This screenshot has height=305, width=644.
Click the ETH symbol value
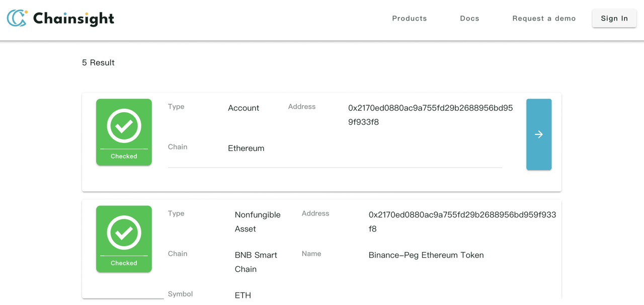243,295
